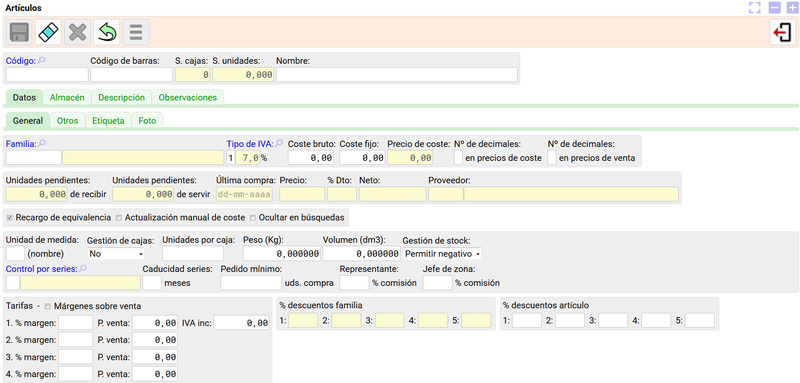Click the fullscreen brackets icon
This screenshot has height=383, width=800.
tap(755, 8)
